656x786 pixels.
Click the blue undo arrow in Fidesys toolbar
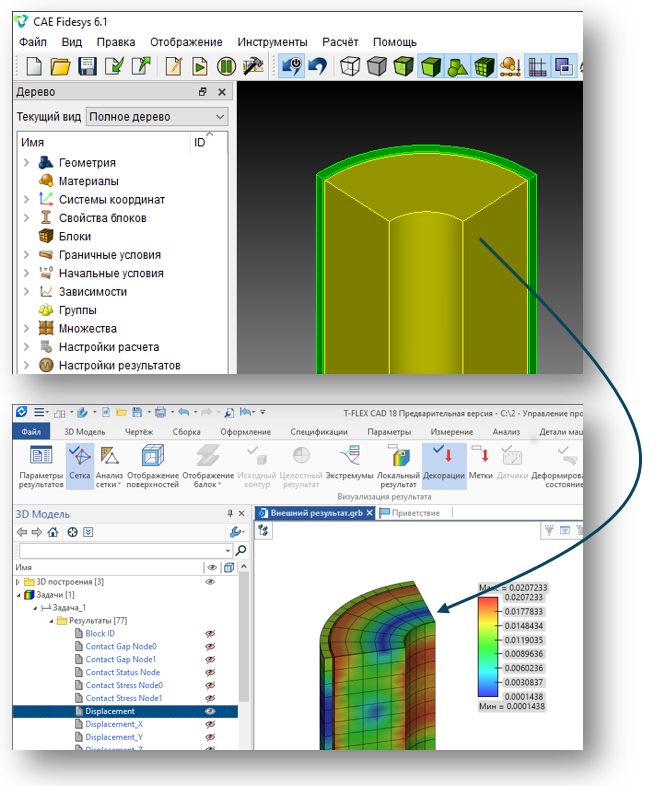[x=318, y=66]
